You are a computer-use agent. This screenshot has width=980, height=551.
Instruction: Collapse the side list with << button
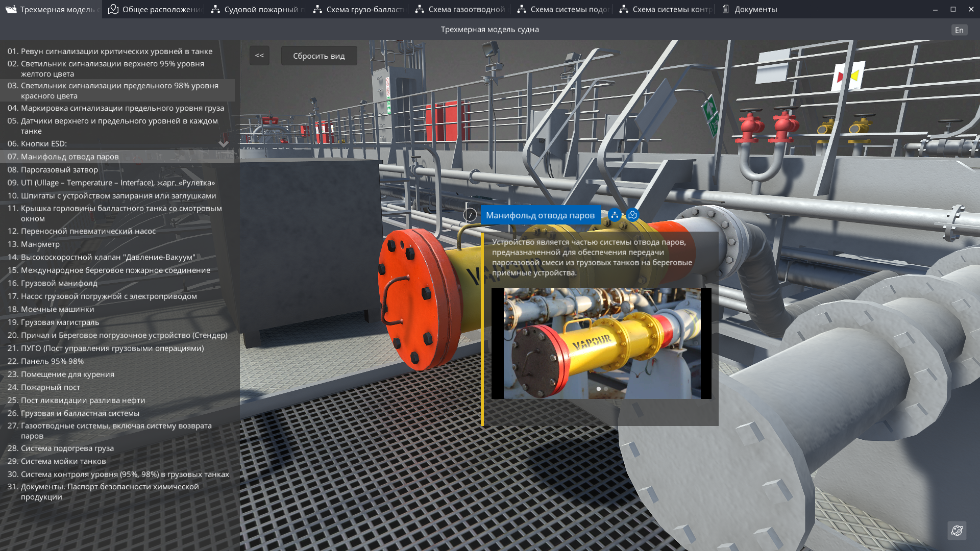(x=259, y=56)
